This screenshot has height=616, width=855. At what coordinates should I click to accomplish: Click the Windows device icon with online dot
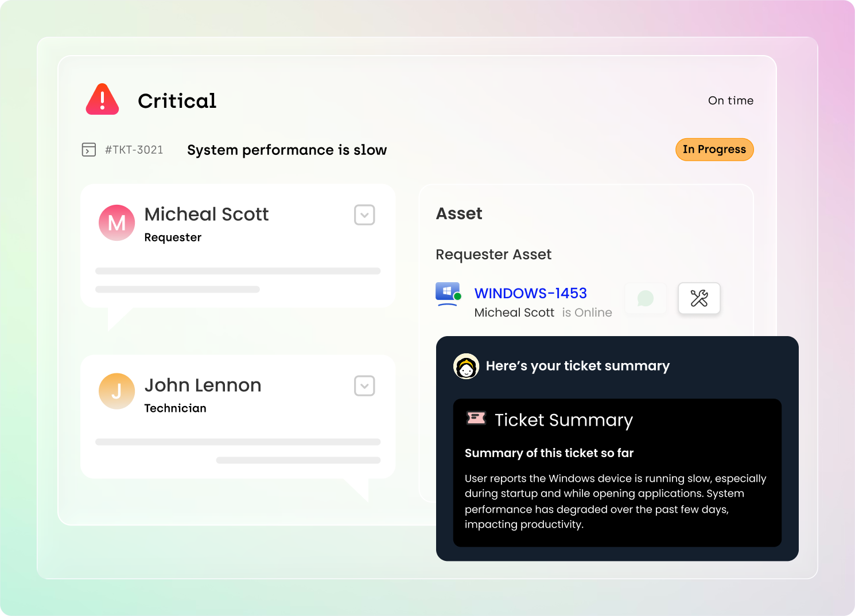[448, 294]
